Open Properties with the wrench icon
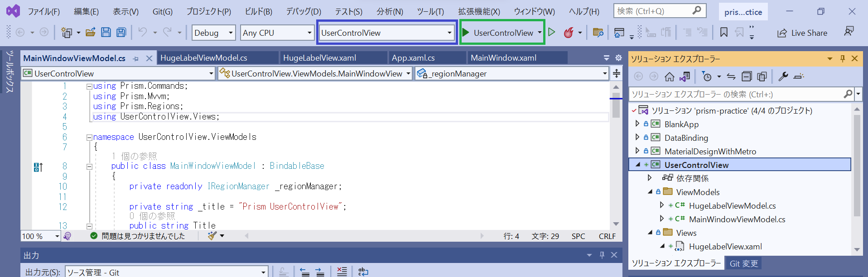Screen dimensions: 868x277 point(783,76)
